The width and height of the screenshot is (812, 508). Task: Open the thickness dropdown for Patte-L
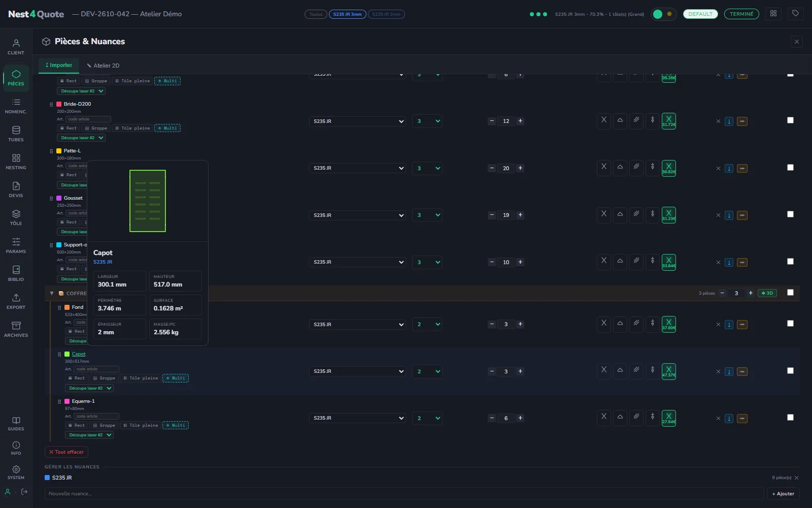click(x=428, y=168)
